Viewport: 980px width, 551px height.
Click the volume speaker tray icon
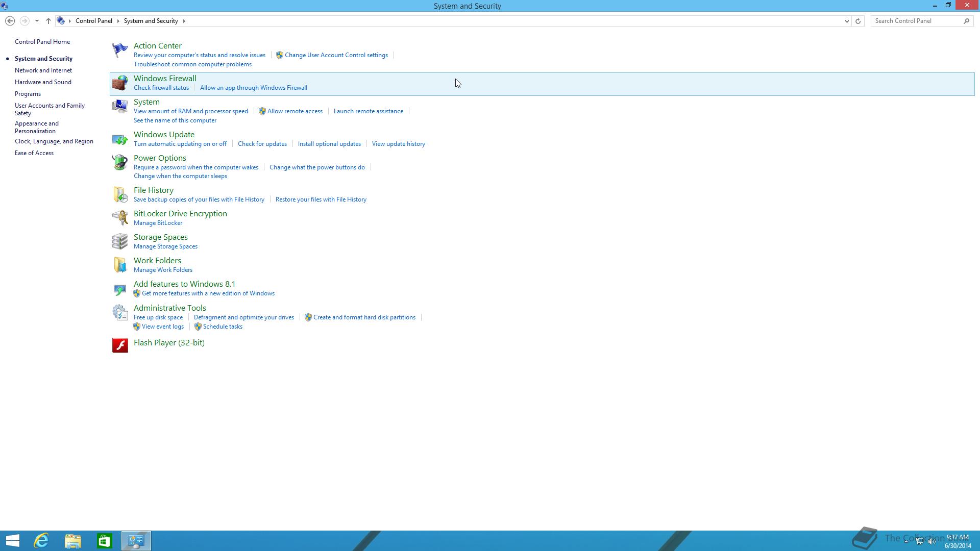click(x=932, y=541)
